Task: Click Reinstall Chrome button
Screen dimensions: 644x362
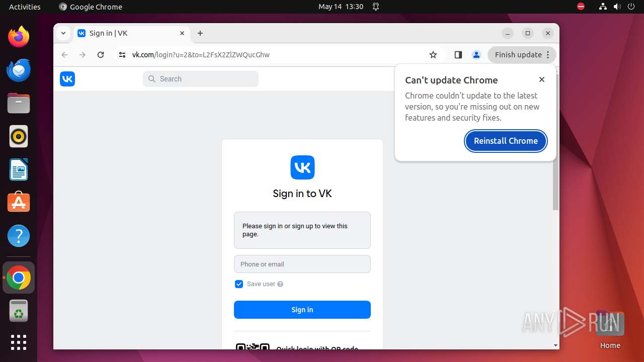Action: [506, 141]
